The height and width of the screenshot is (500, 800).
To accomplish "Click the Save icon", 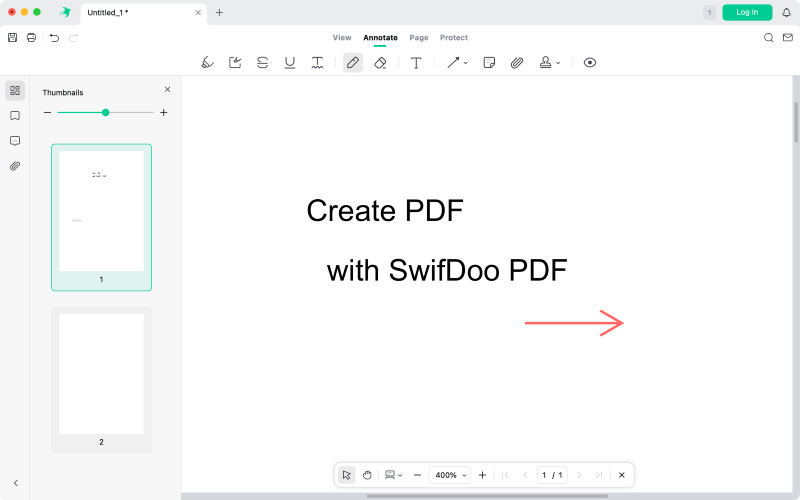I will pyautogui.click(x=12, y=37).
